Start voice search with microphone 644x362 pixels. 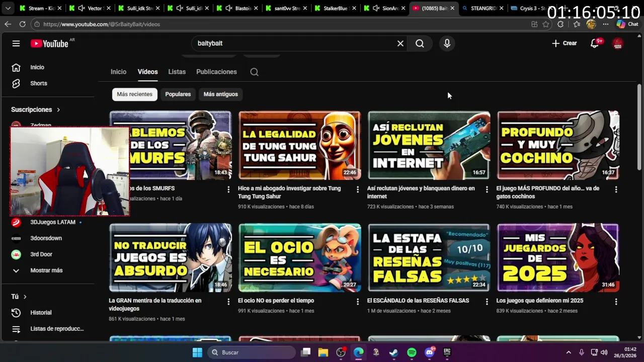(447, 44)
